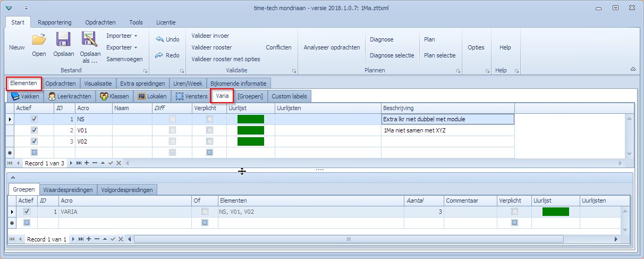
Task: Switch to the Opdrachten ribbon tab
Action: (99, 22)
